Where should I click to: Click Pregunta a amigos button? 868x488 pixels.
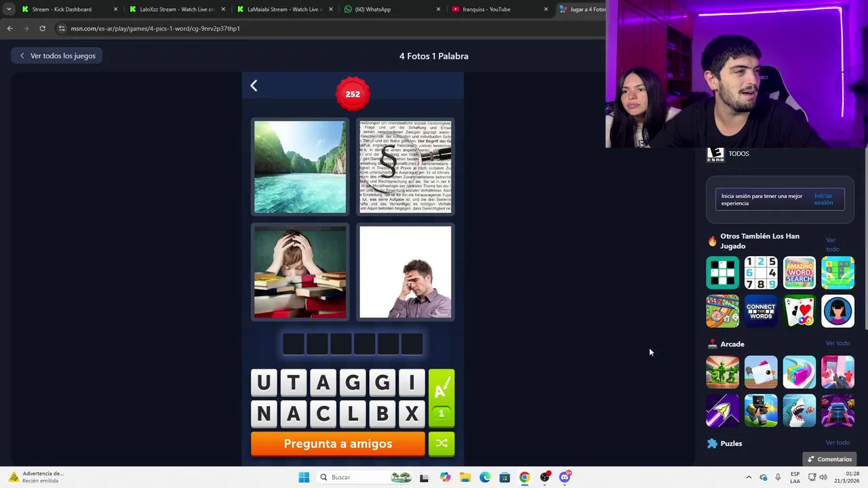pos(338,443)
